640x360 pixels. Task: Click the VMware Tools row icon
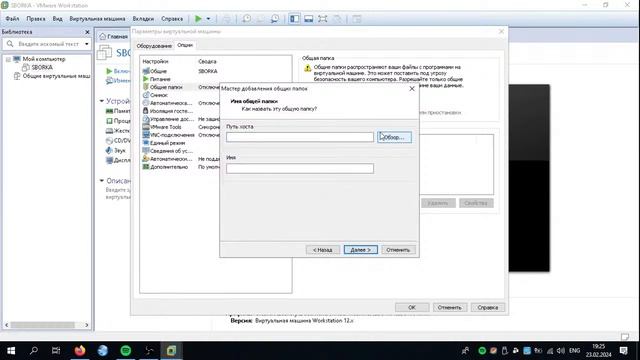tap(146, 127)
